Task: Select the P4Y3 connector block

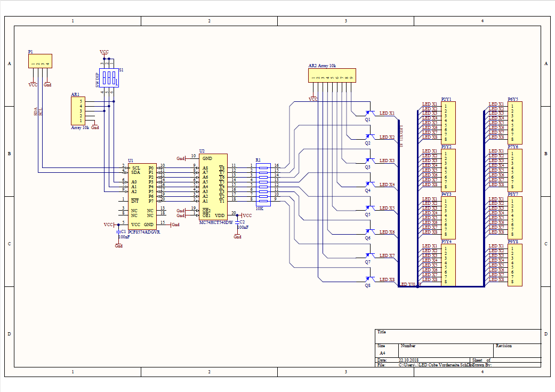Action: [x=448, y=218]
